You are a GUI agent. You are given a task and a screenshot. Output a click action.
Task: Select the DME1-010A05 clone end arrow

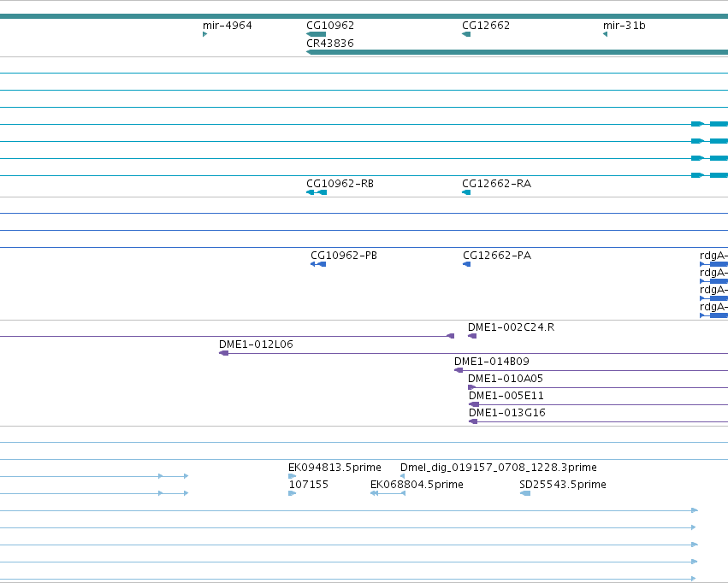pyautogui.click(x=471, y=388)
